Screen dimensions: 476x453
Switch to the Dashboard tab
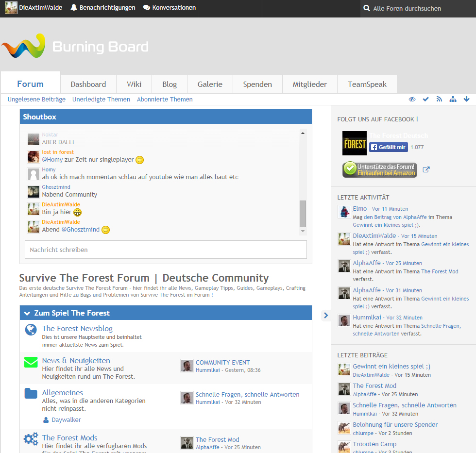[88, 84]
